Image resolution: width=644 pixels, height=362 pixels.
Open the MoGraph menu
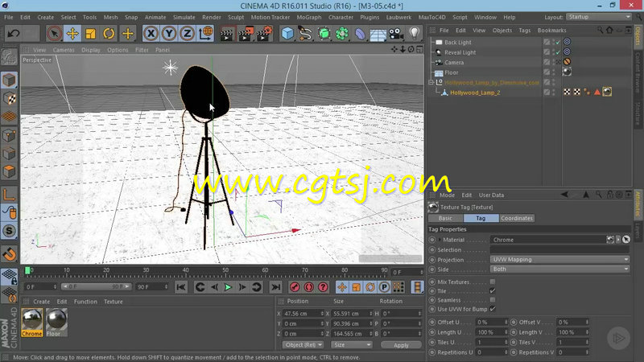[309, 17]
